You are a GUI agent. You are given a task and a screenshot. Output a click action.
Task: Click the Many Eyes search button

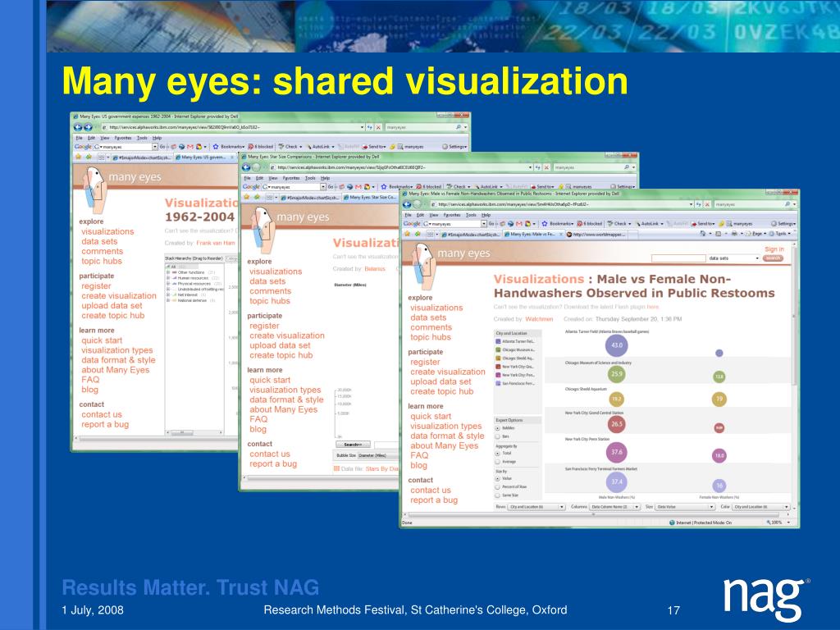click(x=773, y=258)
